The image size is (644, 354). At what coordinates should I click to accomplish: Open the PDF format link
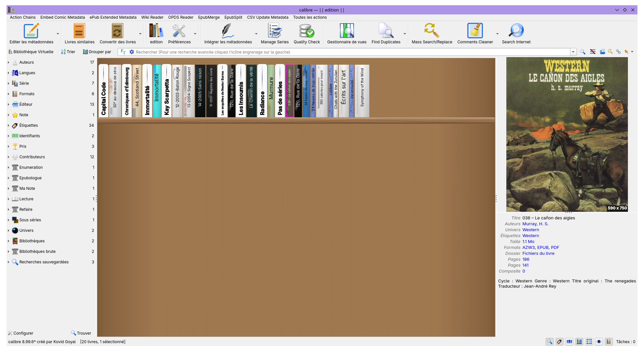[x=555, y=248]
